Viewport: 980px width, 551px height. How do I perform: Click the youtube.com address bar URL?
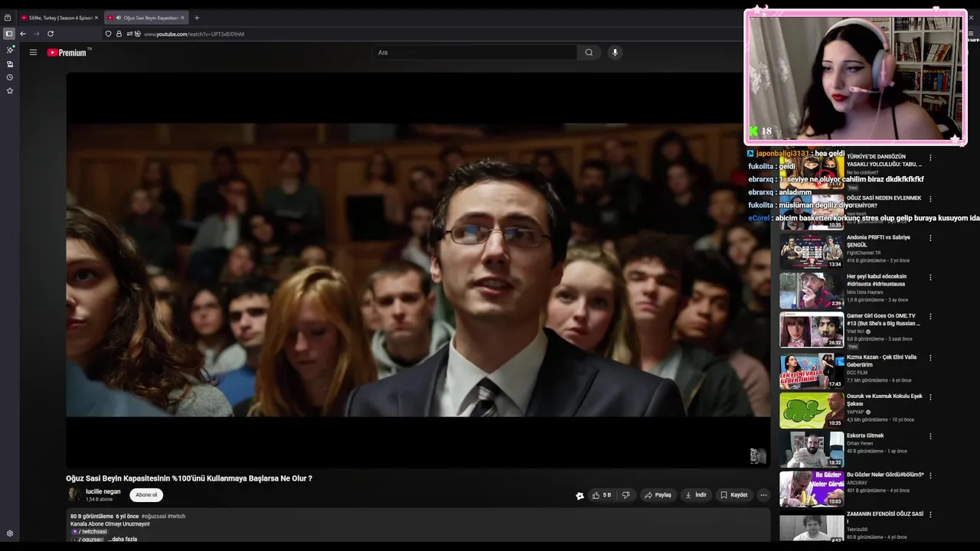pos(194,34)
